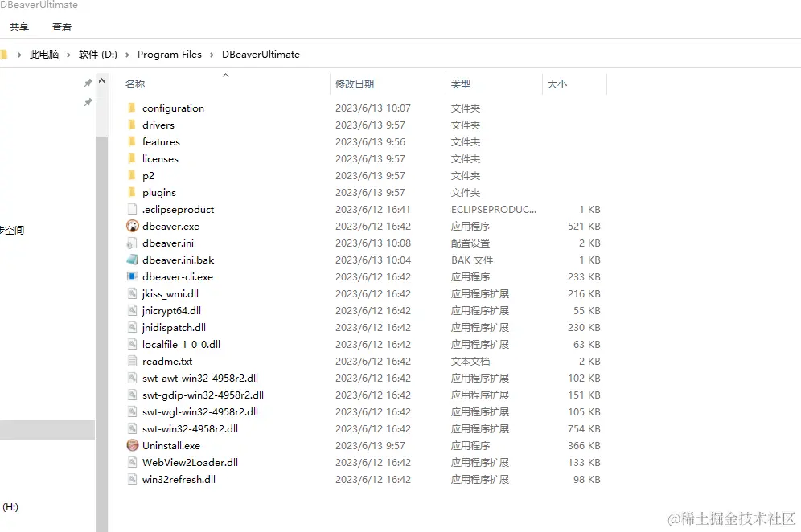The image size is (801, 532).
Task: Sort by the 修改日期 column header
Action: (355, 84)
